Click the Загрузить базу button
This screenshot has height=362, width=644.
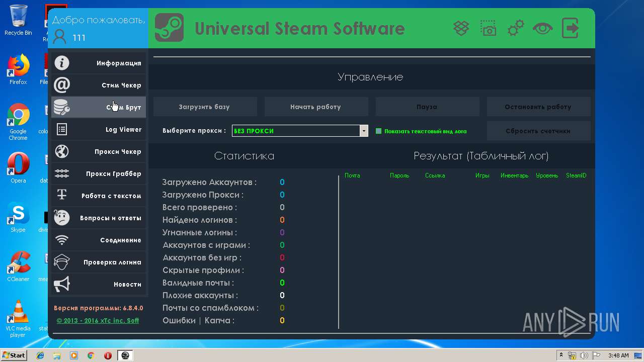point(205,107)
